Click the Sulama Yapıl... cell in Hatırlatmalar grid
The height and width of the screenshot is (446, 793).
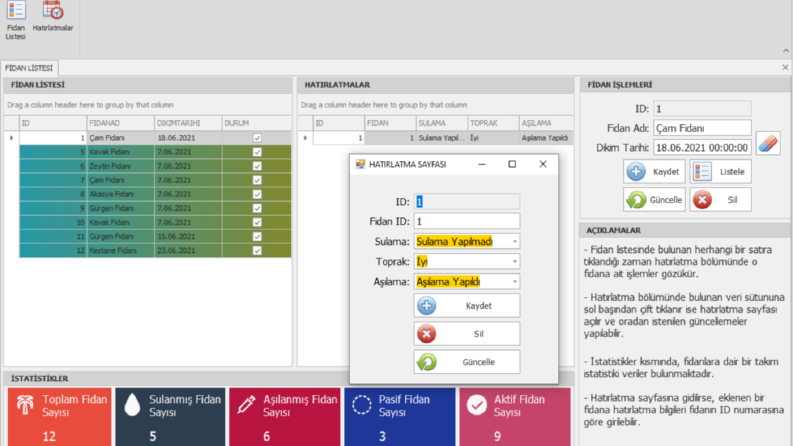pos(442,138)
